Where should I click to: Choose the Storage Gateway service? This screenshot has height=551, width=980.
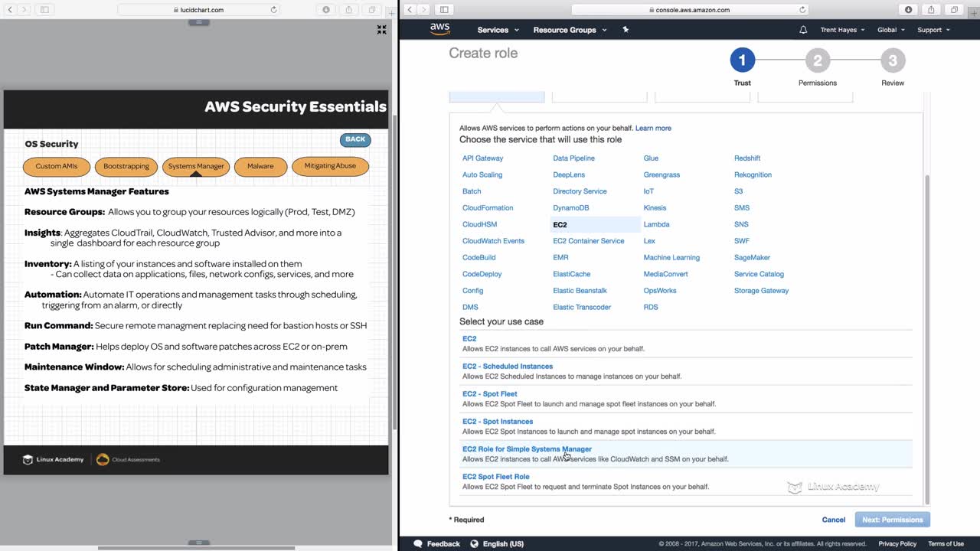pyautogui.click(x=761, y=291)
